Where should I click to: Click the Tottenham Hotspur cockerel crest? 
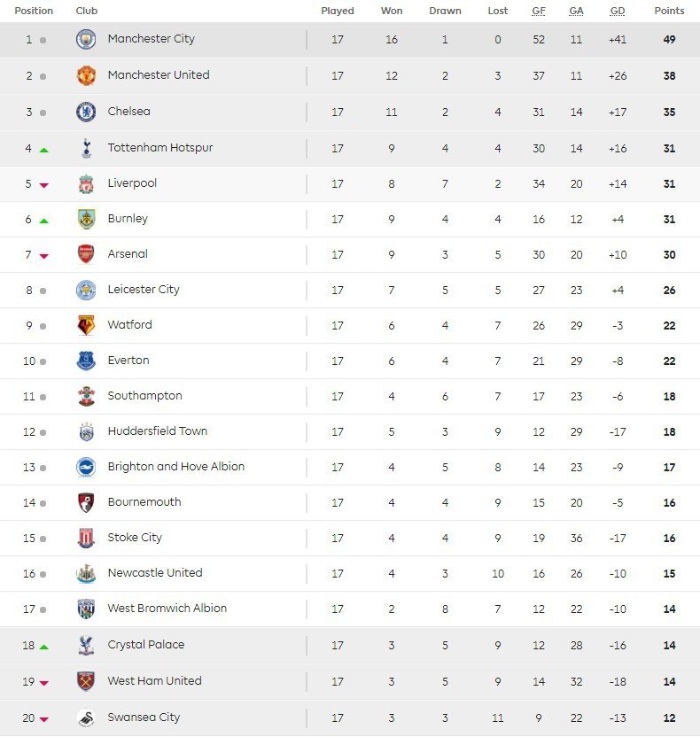(x=86, y=148)
